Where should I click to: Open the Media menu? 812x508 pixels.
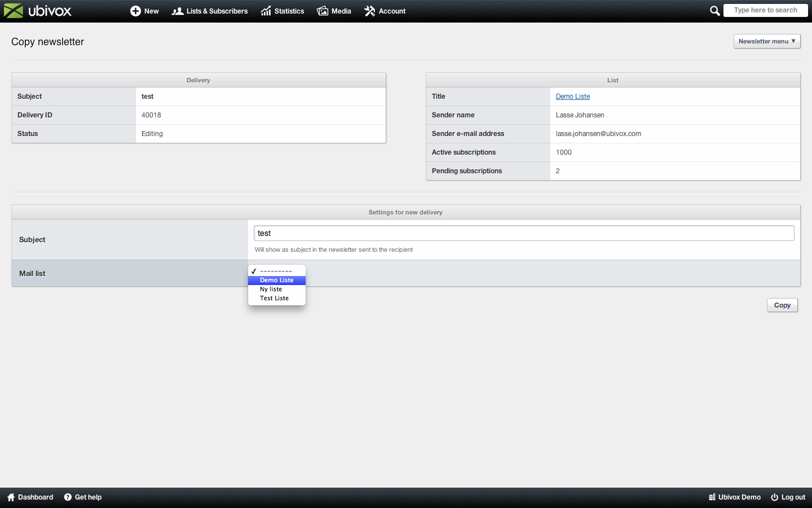coord(334,11)
